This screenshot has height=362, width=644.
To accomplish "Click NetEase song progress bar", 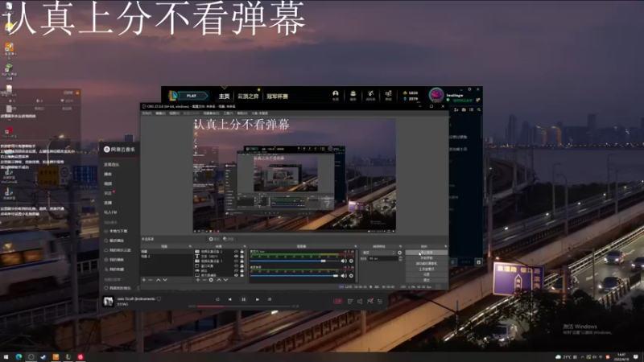I will coord(243,306).
